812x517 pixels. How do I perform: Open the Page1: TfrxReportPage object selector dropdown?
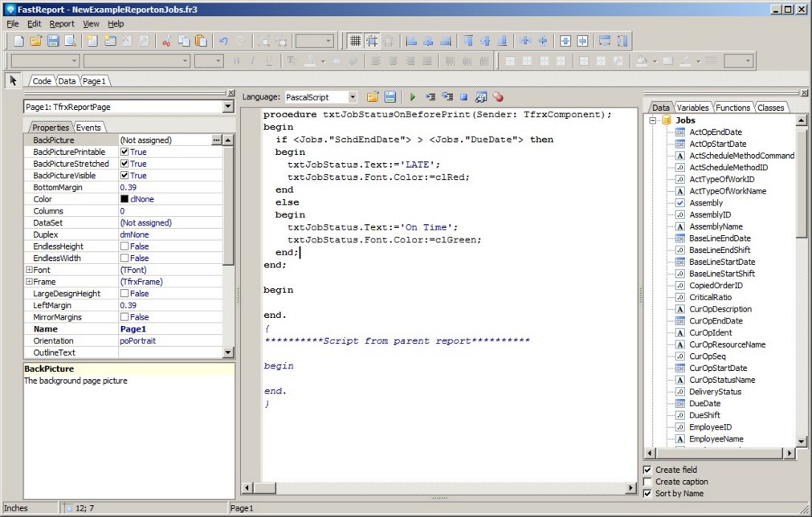(228, 107)
